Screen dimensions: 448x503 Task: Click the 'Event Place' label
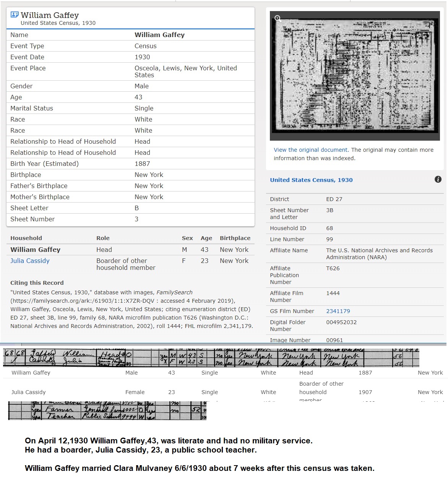click(x=28, y=68)
